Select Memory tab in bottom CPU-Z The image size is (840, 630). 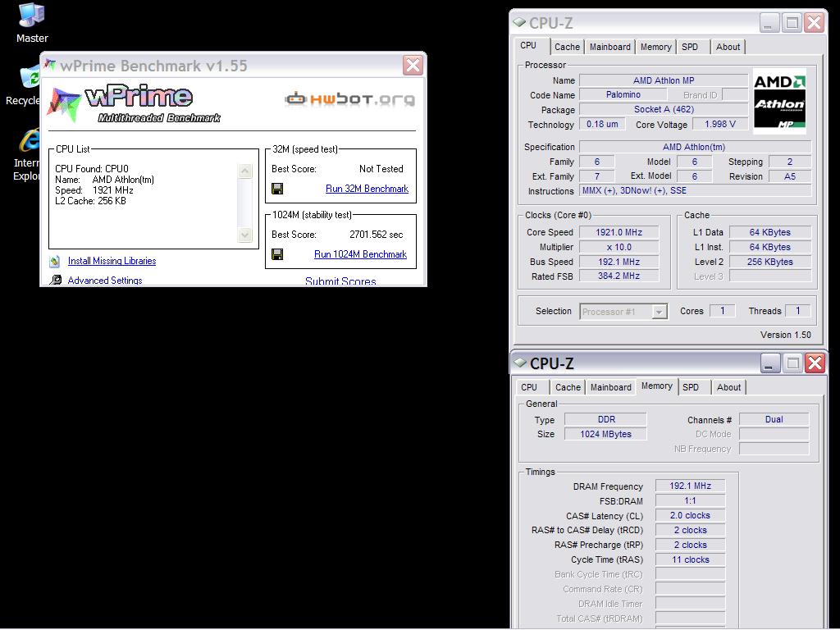click(x=657, y=386)
